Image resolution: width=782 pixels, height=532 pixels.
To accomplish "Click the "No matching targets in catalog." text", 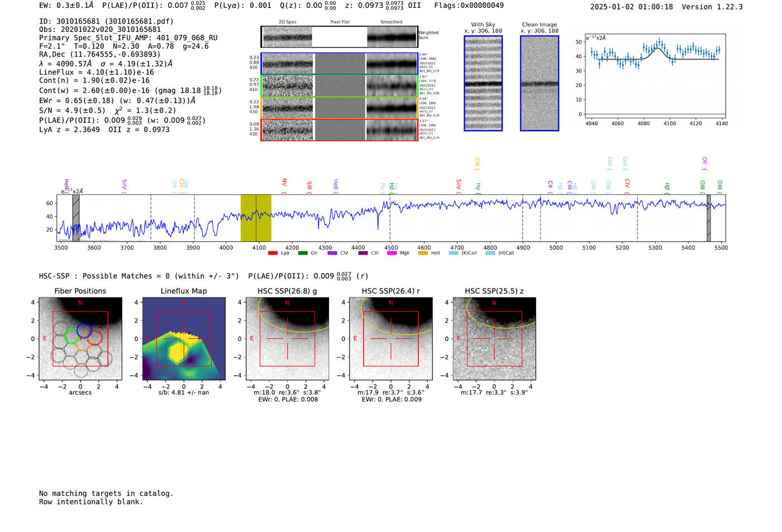I will tap(106, 493).
